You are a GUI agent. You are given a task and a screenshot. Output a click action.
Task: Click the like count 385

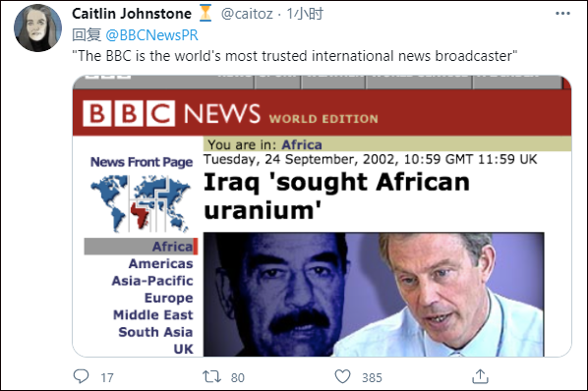tap(372, 377)
